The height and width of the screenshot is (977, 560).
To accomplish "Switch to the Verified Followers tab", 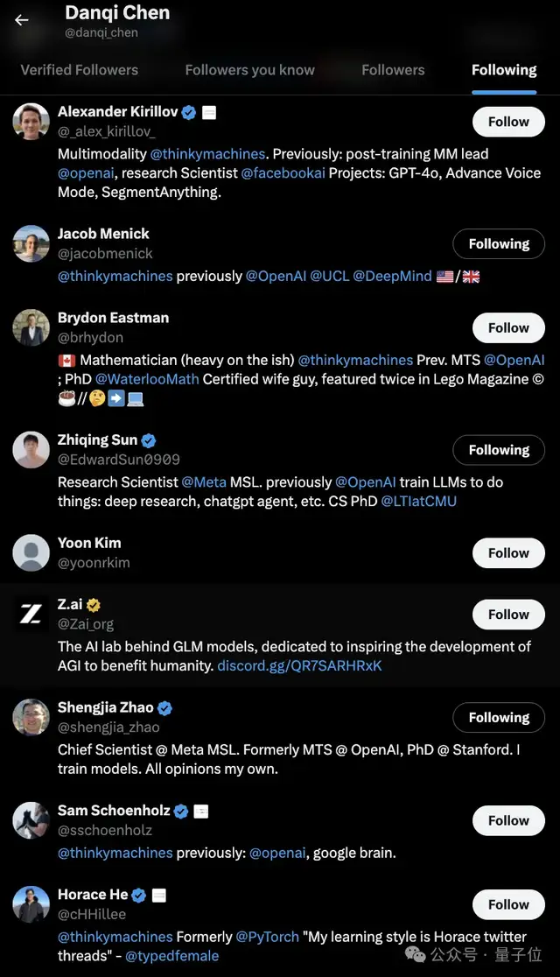I will [80, 70].
